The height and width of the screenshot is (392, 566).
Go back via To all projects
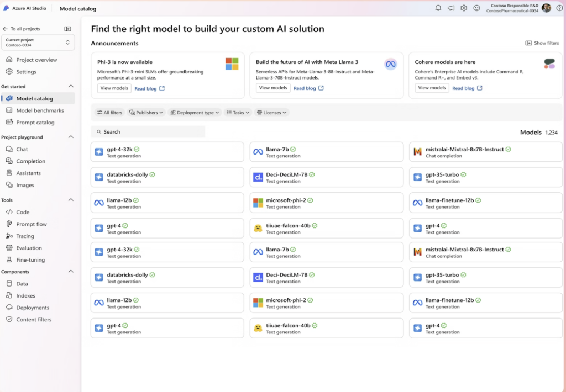21,29
